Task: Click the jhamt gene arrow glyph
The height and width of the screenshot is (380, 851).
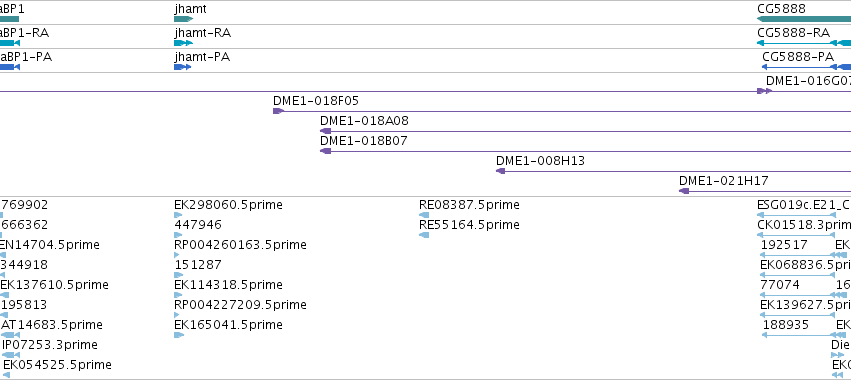Action: coord(183,19)
